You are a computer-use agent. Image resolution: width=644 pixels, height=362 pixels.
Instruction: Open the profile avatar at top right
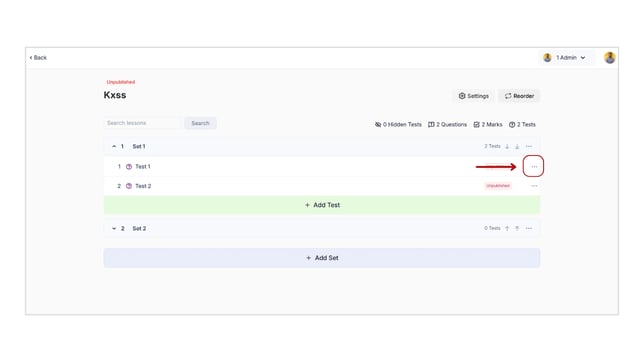pyautogui.click(x=610, y=58)
